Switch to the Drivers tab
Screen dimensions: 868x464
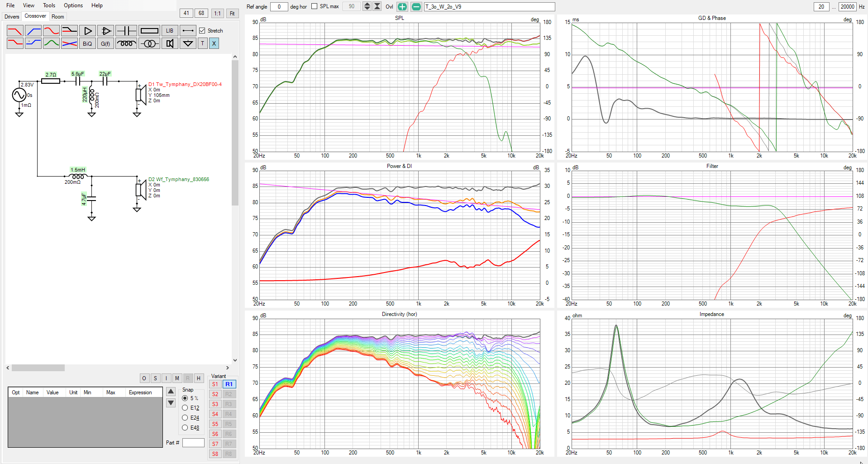[12, 17]
